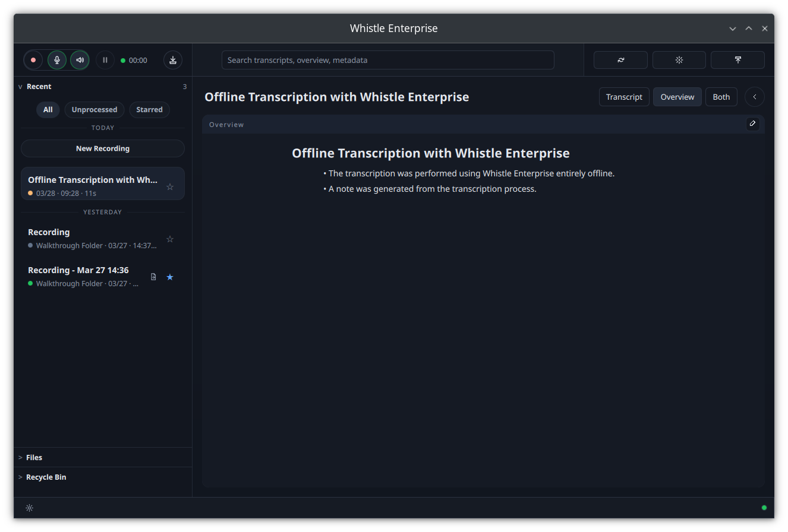The height and width of the screenshot is (532, 788).
Task: Open the import/download recording icon
Action: 172,60
